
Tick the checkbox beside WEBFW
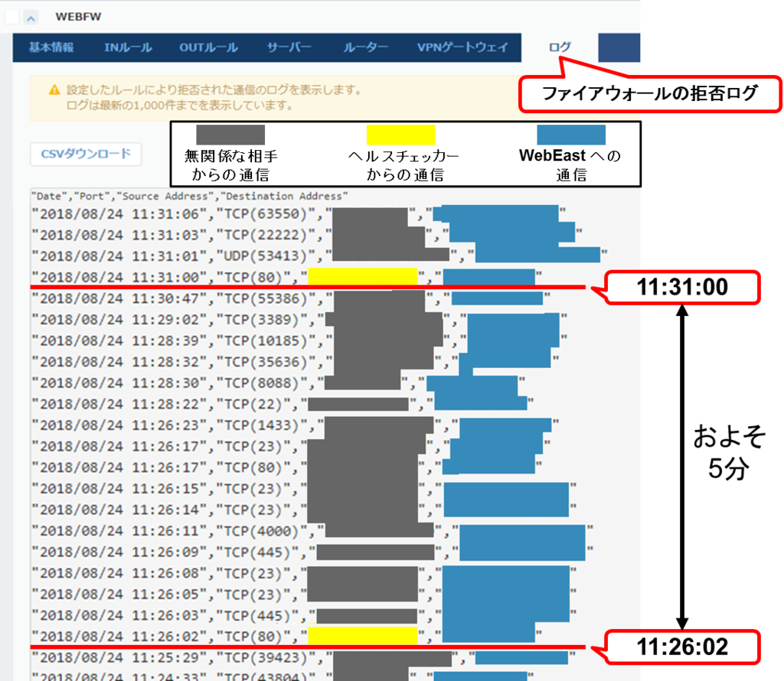click(12, 17)
